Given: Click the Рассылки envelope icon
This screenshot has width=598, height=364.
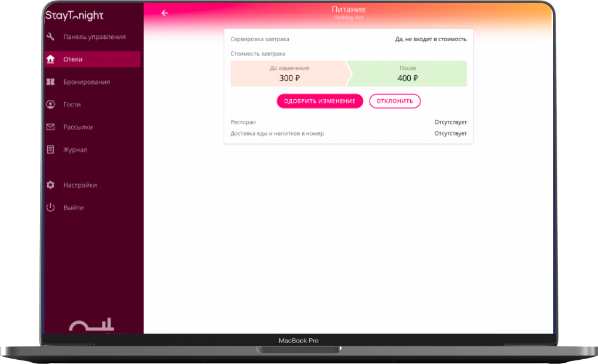Looking at the screenshot, I should point(51,127).
